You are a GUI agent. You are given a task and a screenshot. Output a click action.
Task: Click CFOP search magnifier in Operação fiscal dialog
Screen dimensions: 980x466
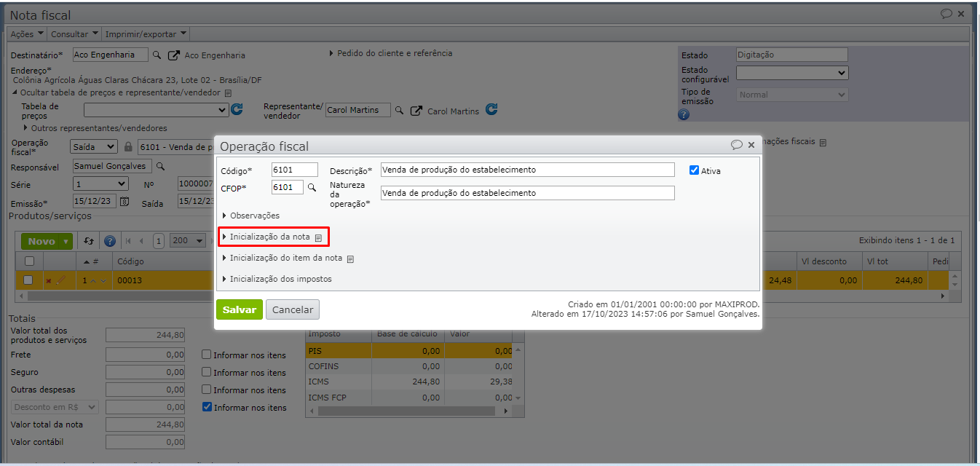pyautogui.click(x=312, y=187)
